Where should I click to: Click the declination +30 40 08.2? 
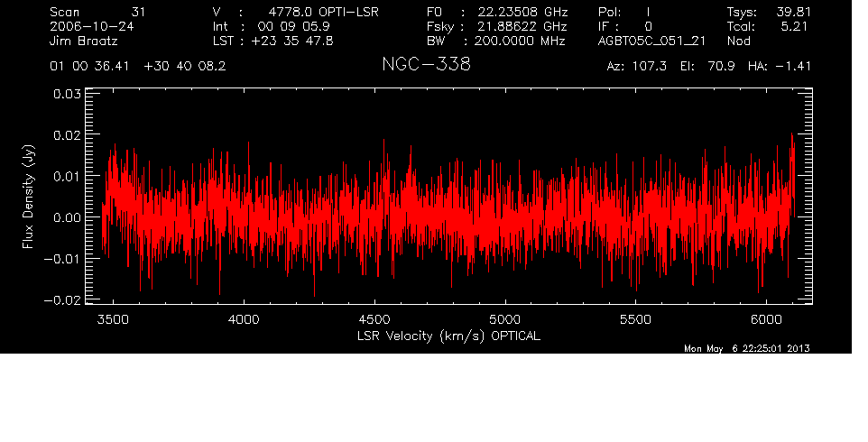pos(185,67)
